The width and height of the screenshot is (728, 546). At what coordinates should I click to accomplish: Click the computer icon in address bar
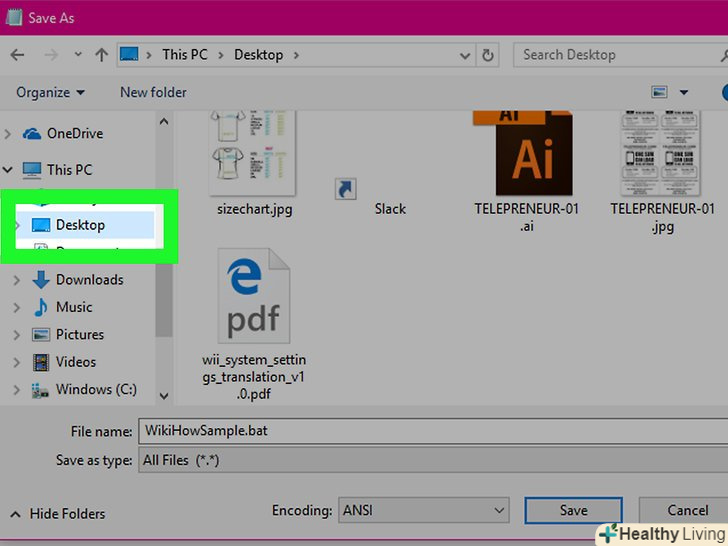point(129,54)
